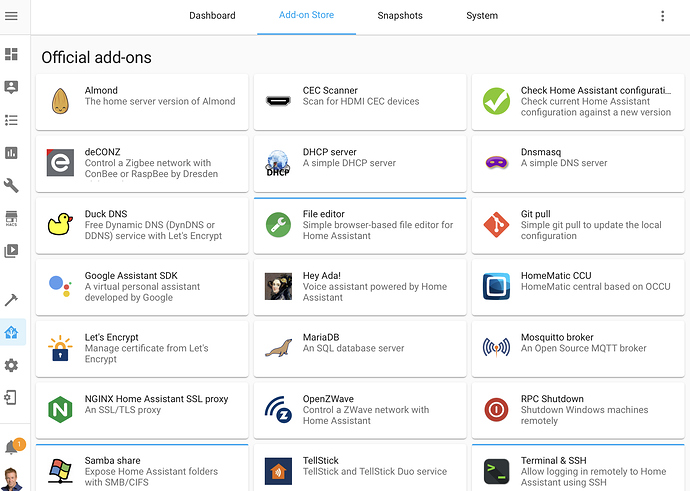690x491 pixels.
Task: Click the user profile avatar
Action: pyautogui.click(x=12, y=477)
